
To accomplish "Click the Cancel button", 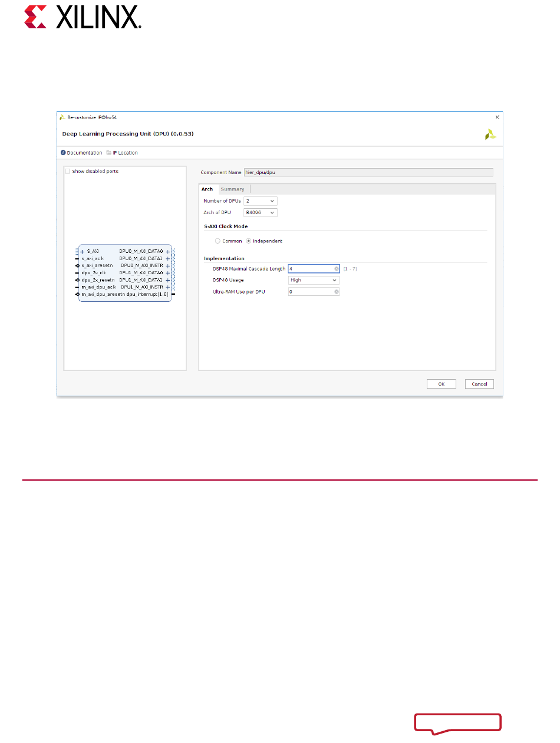I will point(479,384).
